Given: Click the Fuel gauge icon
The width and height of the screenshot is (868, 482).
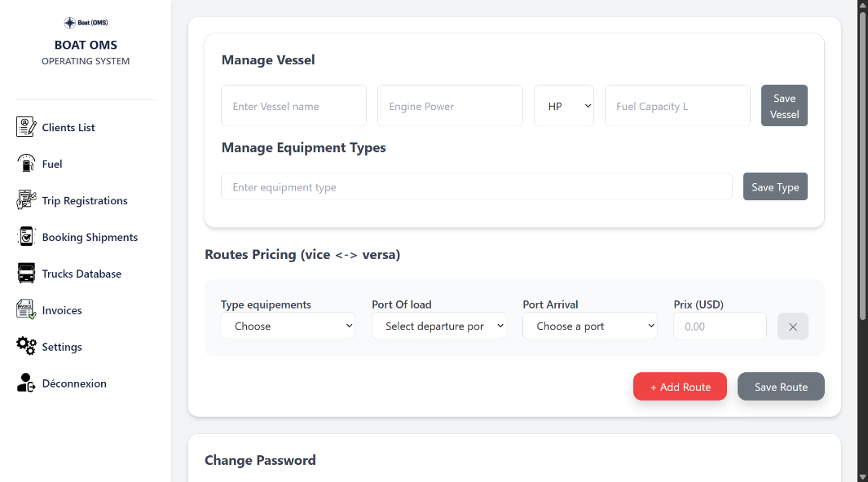Looking at the screenshot, I should (x=26, y=164).
